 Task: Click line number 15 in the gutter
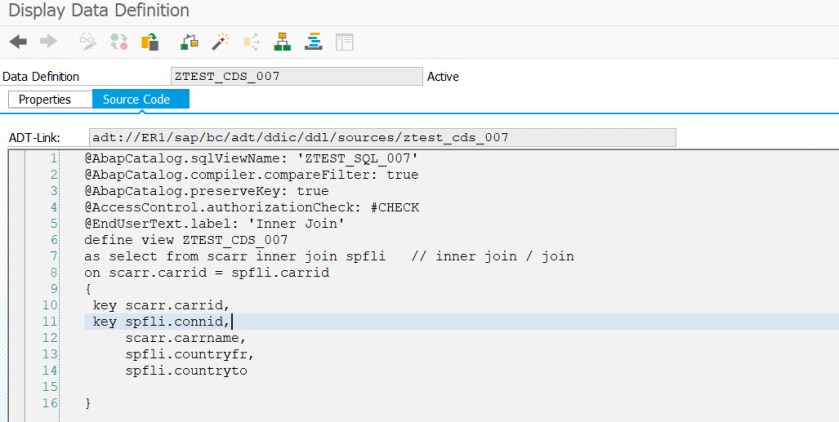pos(50,387)
